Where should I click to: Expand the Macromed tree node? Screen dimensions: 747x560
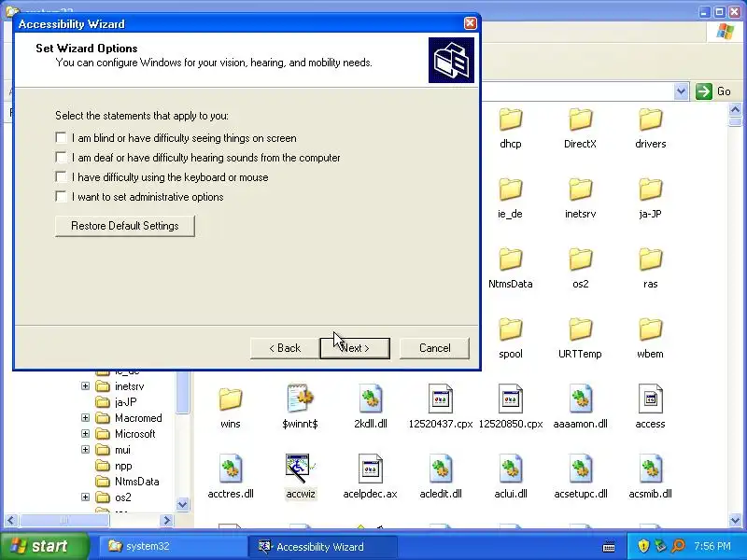[85, 417]
